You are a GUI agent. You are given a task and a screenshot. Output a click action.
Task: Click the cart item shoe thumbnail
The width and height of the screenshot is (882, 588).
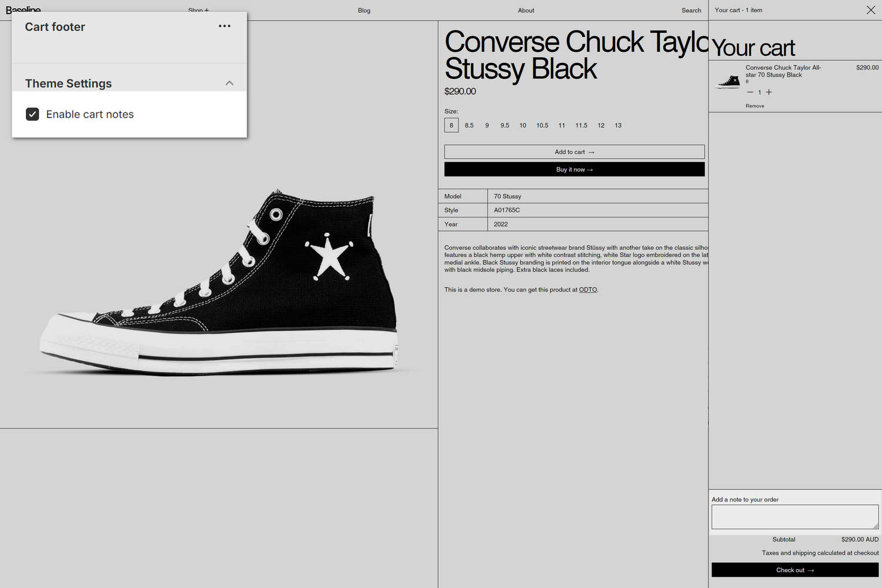(728, 82)
